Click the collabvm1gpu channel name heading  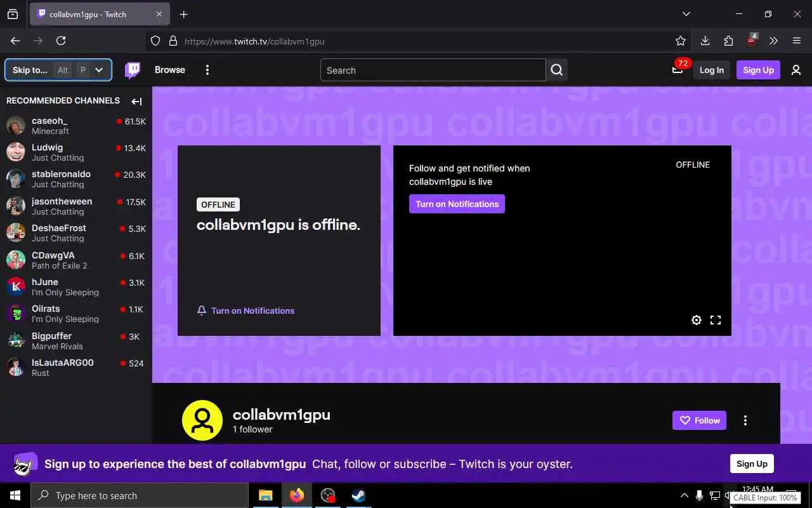coord(281,415)
